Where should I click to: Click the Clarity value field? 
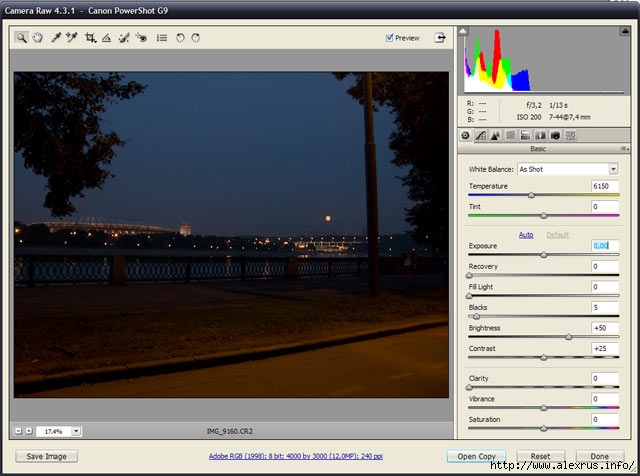604,378
